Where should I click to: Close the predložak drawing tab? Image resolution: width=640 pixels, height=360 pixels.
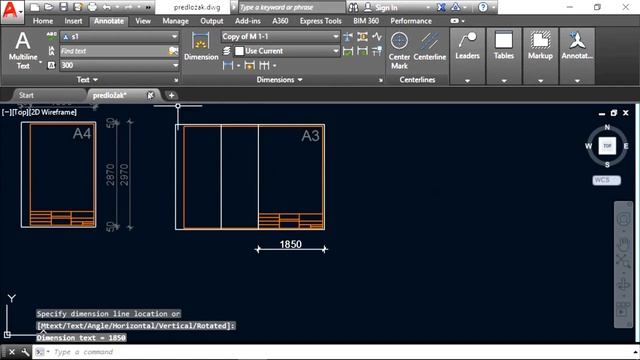click(x=150, y=95)
